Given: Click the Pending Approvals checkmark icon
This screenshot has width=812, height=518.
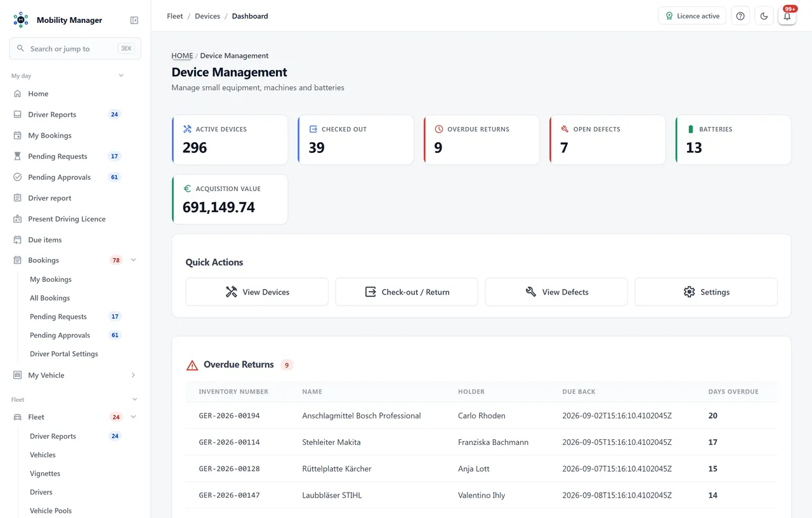Looking at the screenshot, I should pos(18,177).
